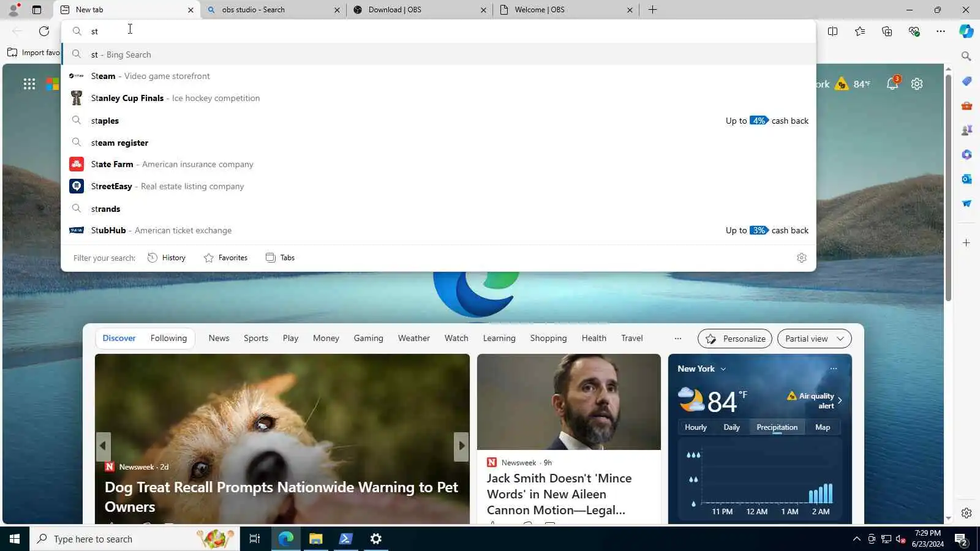
Task: Switch to obs studio - Search tab
Action: tap(273, 10)
